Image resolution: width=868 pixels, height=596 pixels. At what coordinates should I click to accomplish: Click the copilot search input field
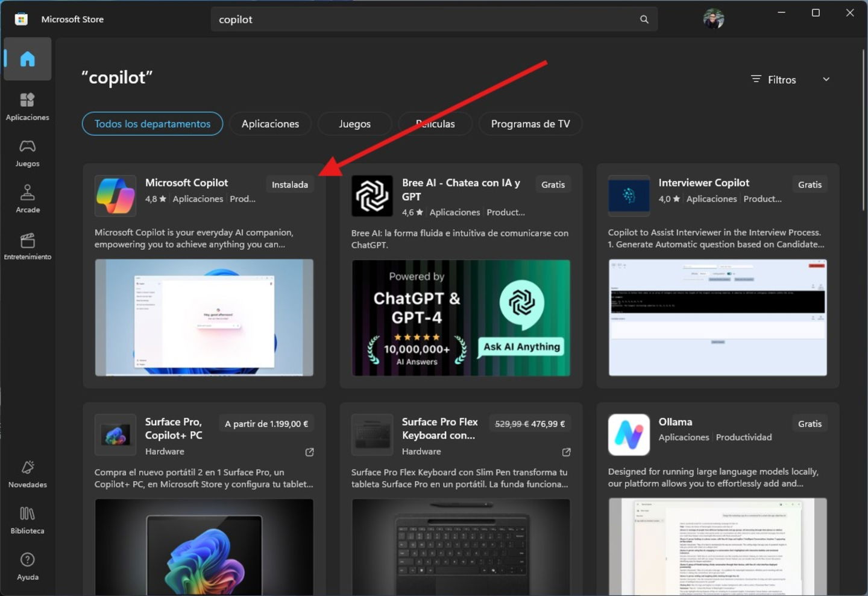click(x=434, y=19)
